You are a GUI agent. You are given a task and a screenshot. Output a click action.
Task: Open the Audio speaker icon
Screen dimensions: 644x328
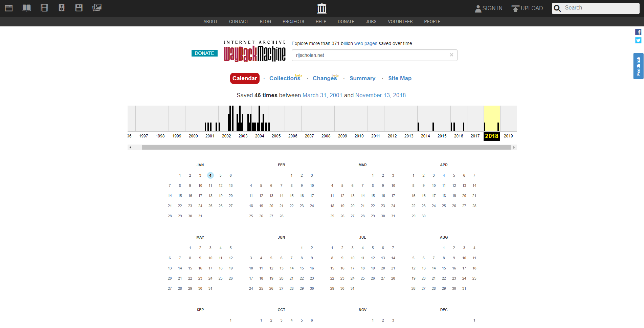[62, 8]
